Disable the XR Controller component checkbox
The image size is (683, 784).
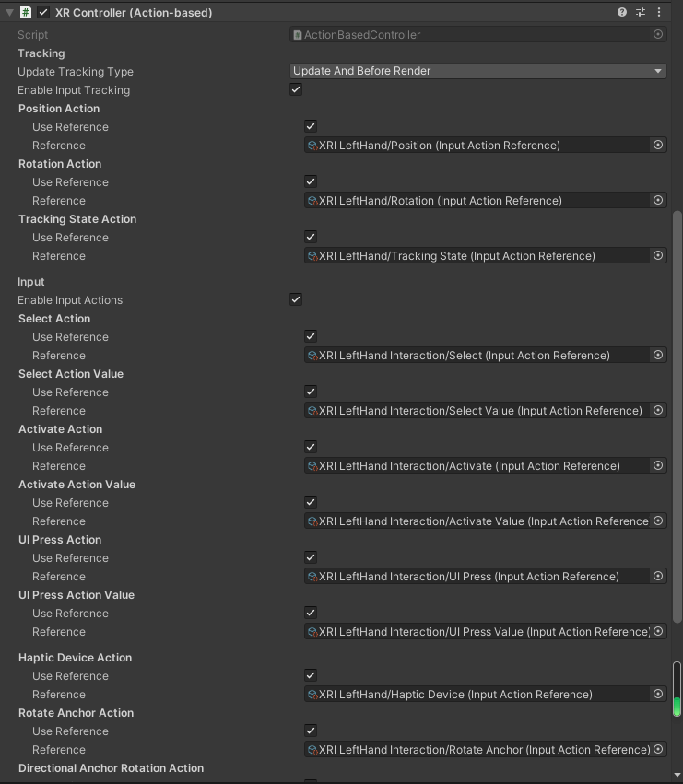43,13
